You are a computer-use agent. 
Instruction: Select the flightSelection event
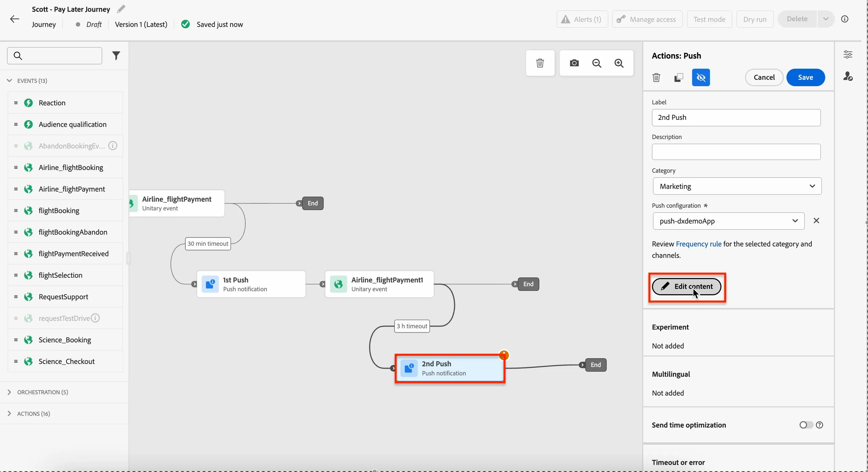click(x=65, y=275)
